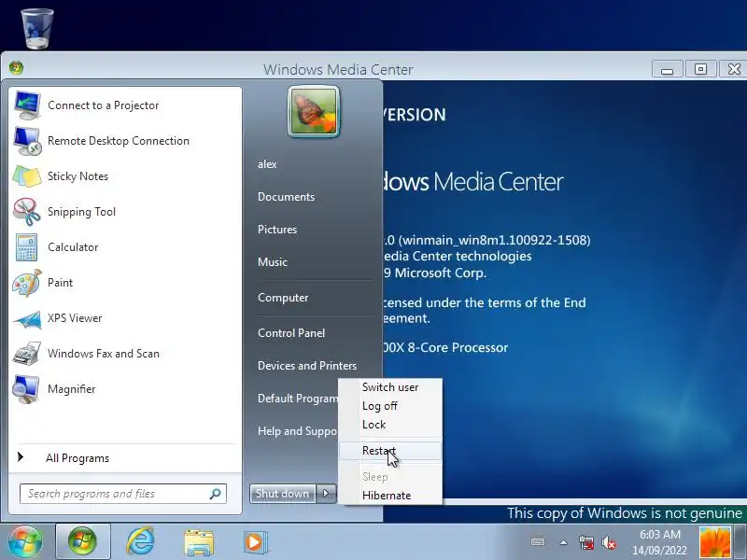The height and width of the screenshot is (560, 747).
Task: Click Search programs and files box
Action: 123,494
